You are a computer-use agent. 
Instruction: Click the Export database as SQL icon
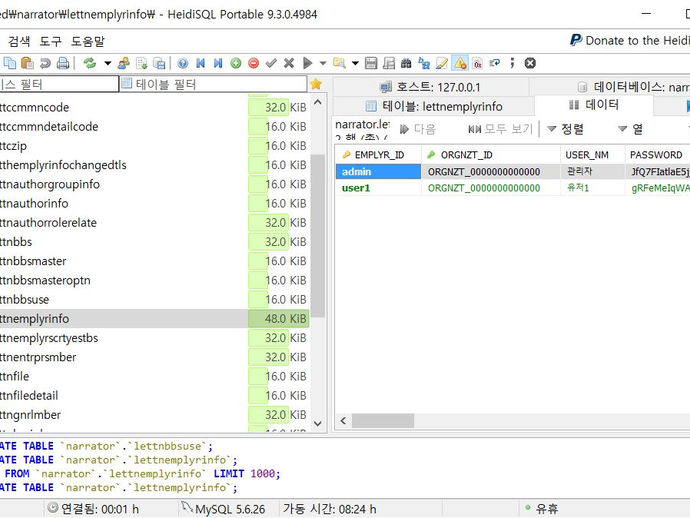[159, 63]
